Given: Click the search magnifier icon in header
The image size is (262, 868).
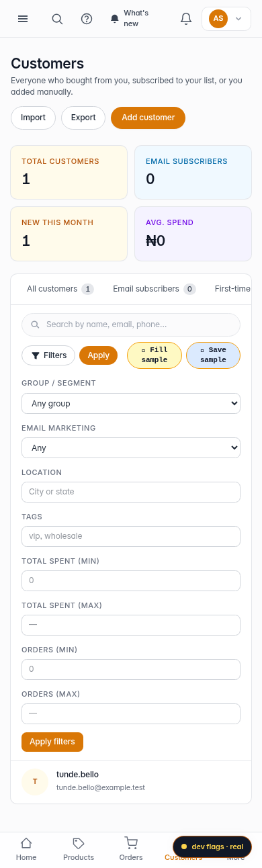Looking at the screenshot, I should [x=57, y=19].
